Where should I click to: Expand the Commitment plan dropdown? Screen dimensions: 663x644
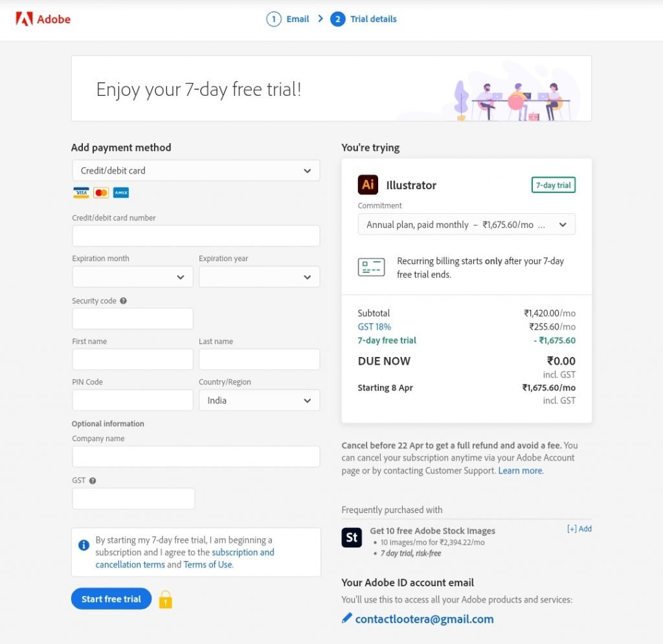click(x=466, y=225)
